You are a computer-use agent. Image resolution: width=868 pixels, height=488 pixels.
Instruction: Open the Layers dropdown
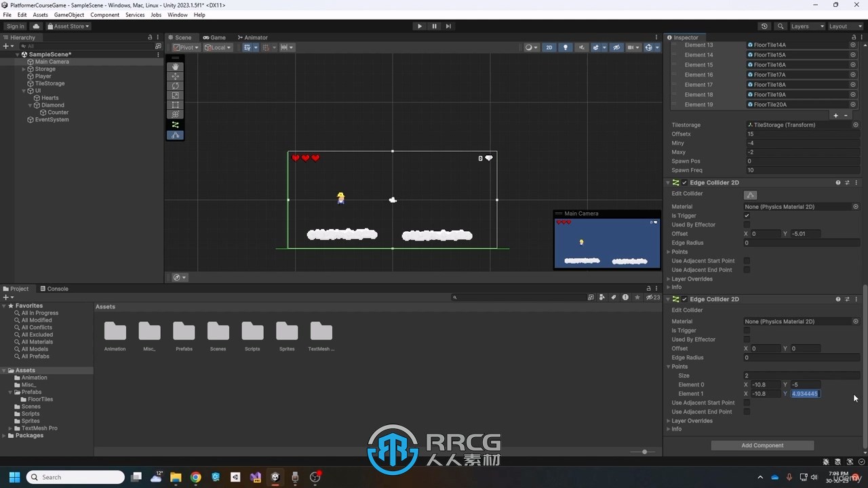click(x=807, y=26)
